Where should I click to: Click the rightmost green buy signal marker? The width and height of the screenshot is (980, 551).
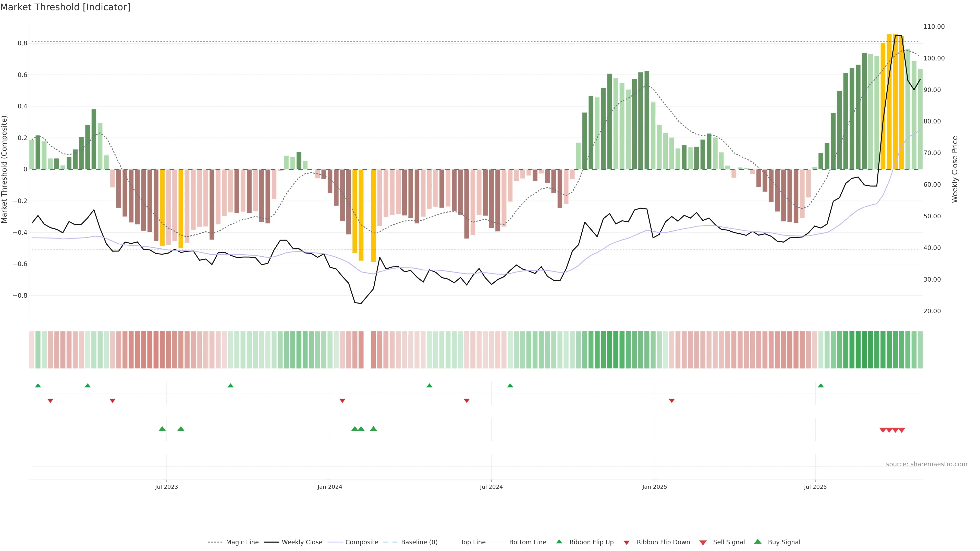373,429
